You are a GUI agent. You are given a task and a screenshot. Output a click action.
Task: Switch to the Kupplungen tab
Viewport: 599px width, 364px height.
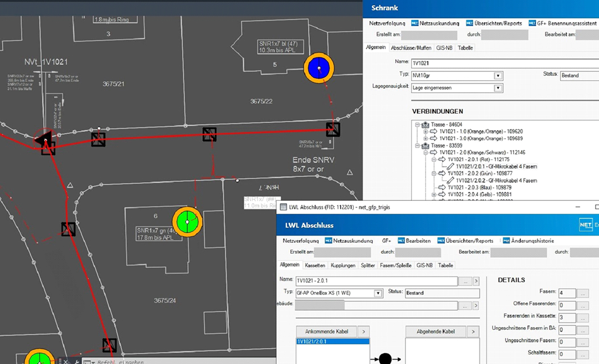click(x=343, y=265)
